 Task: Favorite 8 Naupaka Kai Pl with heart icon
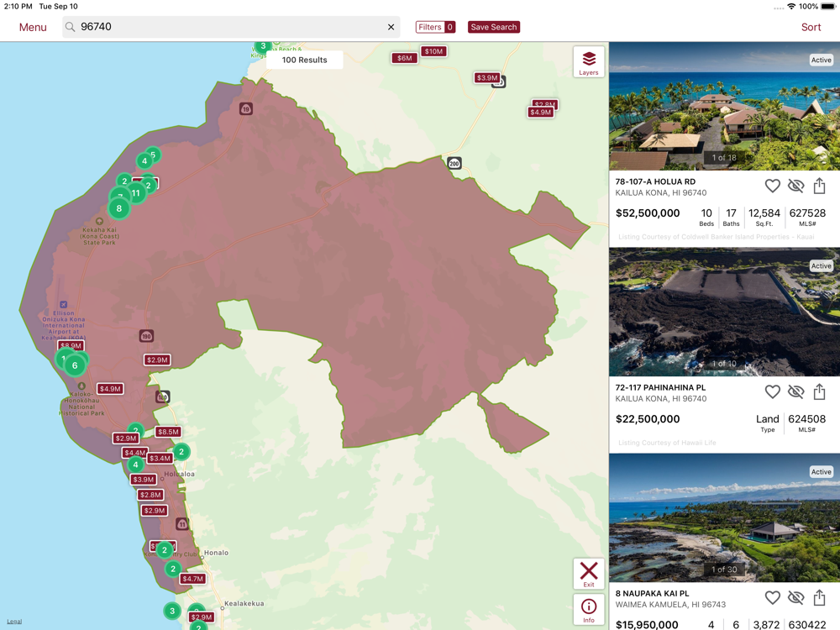tap(772, 597)
